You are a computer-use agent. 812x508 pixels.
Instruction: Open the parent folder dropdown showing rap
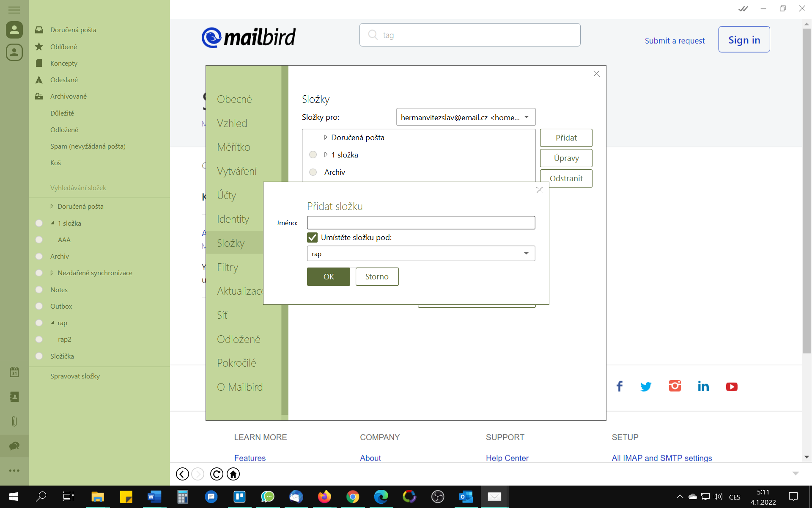pos(421,254)
